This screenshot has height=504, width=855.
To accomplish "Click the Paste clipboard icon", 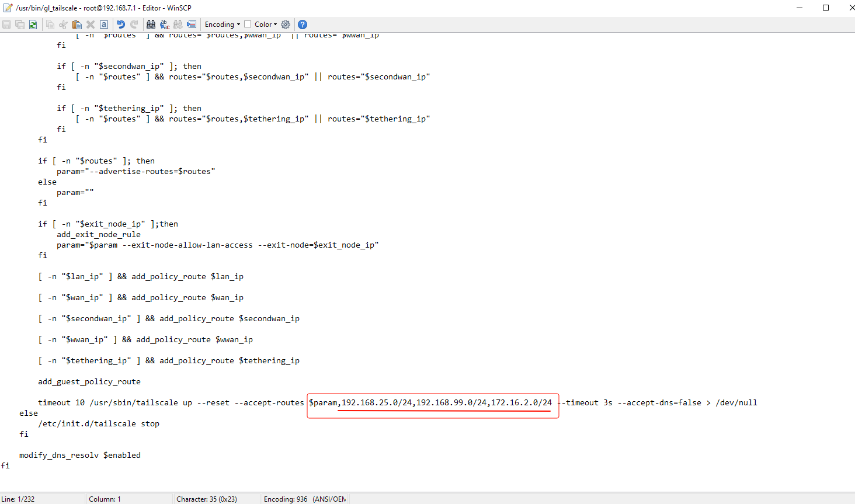I will pos(77,25).
